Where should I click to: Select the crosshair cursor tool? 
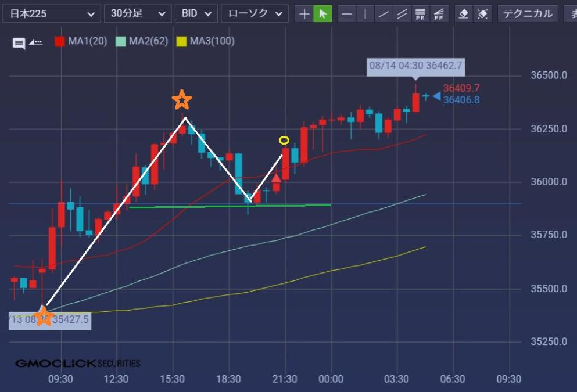click(x=303, y=14)
